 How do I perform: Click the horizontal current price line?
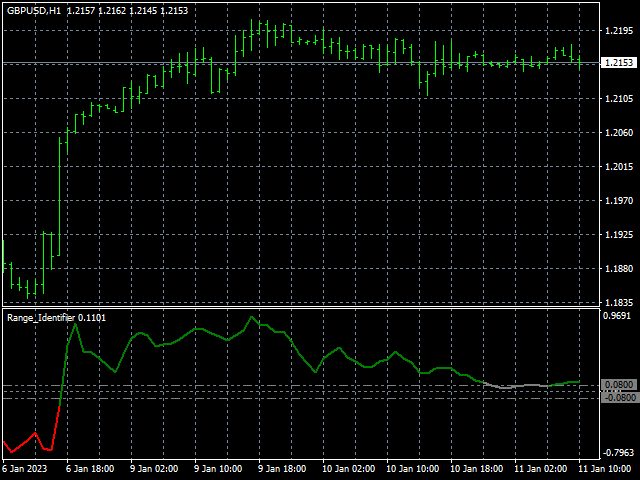[x=301, y=62]
